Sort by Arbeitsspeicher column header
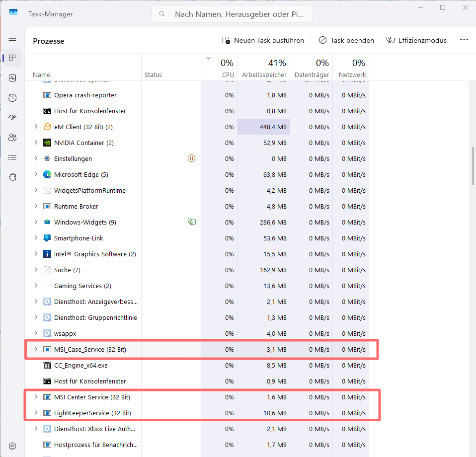The height and width of the screenshot is (457, 476). point(264,67)
